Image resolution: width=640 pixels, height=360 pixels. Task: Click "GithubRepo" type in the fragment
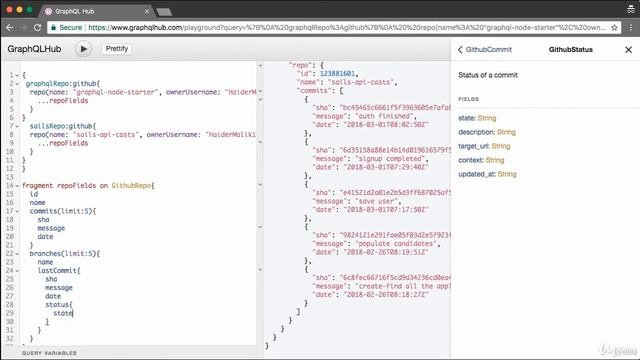[131, 186]
